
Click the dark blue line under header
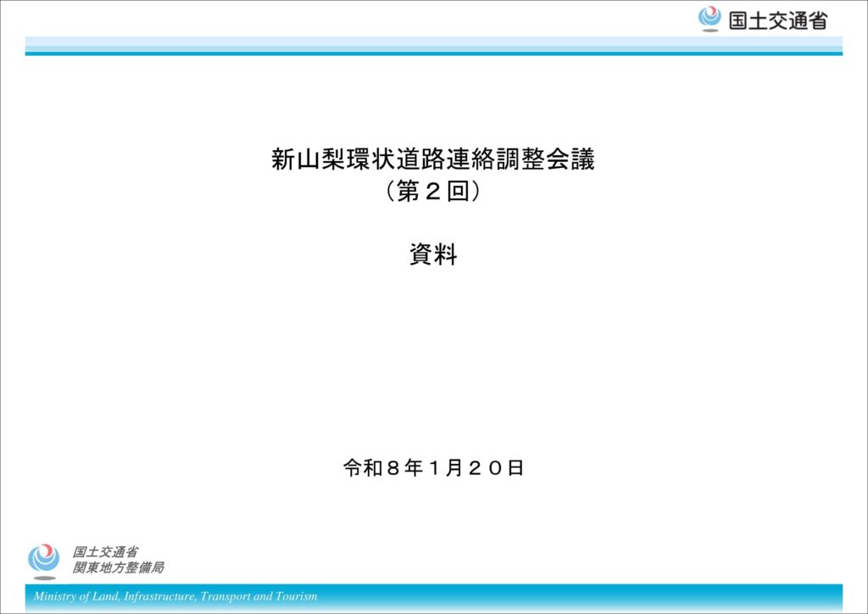tap(433, 53)
